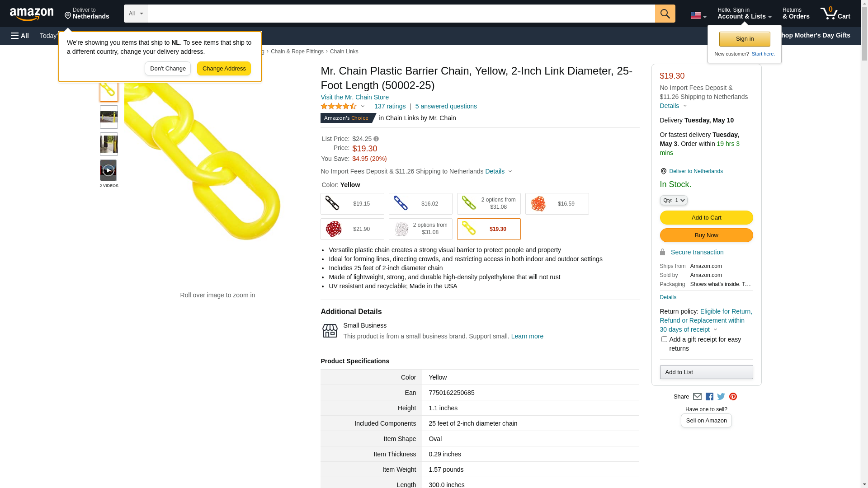Open the 137 ratings link

tap(390, 107)
